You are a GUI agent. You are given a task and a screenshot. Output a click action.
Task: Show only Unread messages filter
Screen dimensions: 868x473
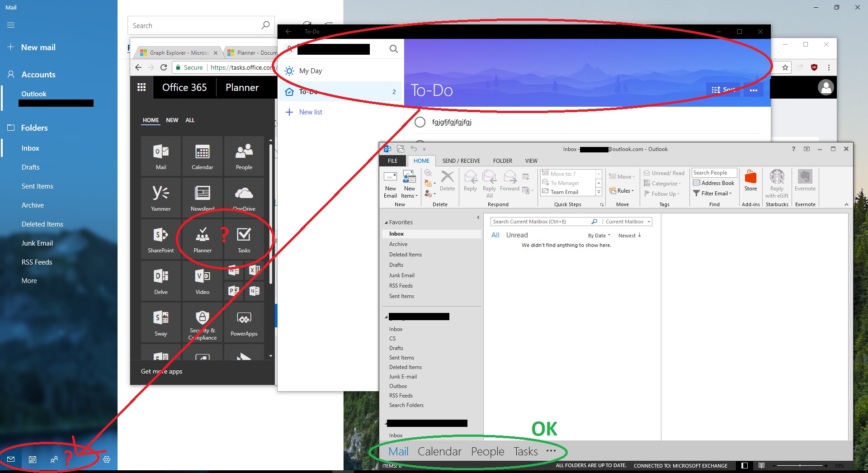517,235
